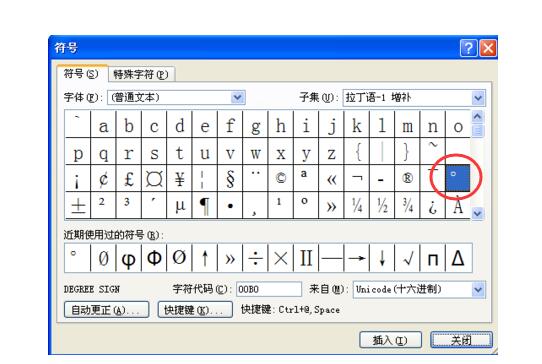
Task: Click the help question mark button
Action: 468,48
